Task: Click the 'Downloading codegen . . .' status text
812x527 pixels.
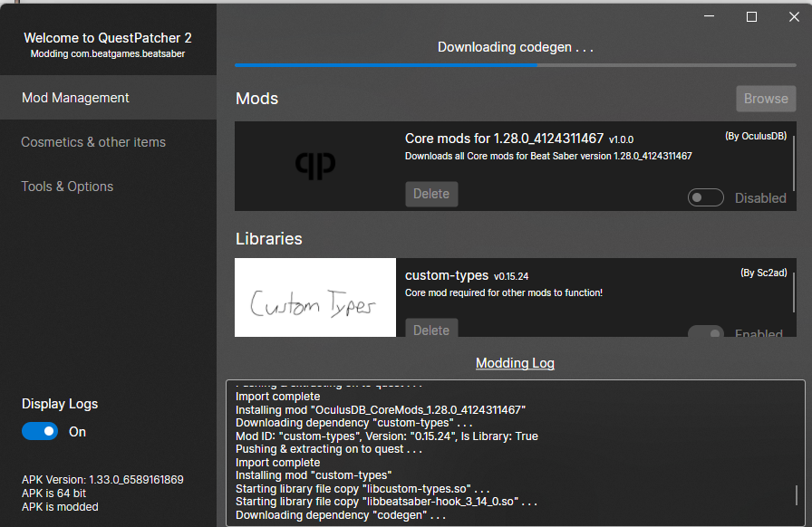Action: (x=516, y=47)
